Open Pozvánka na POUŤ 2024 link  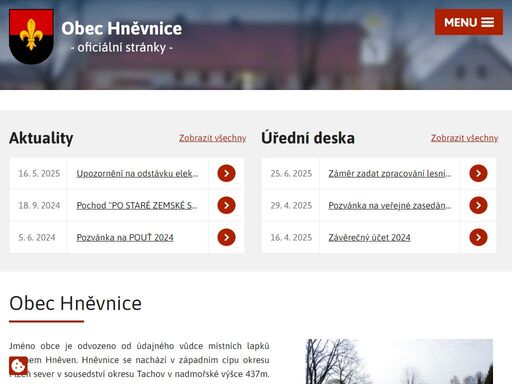125,237
